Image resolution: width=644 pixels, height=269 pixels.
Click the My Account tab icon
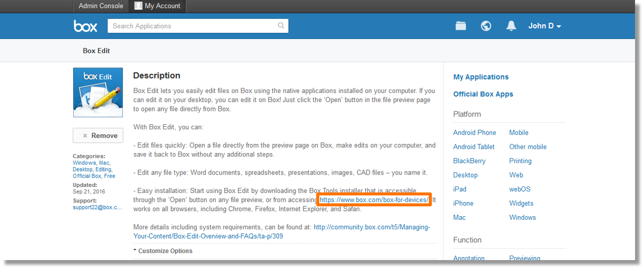tap(138, 6)
